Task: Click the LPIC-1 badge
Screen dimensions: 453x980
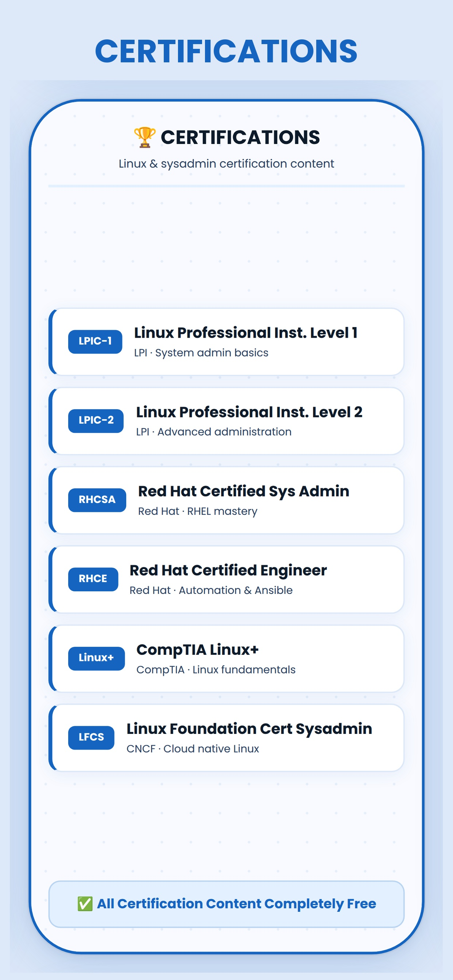Action: point(95,341)
